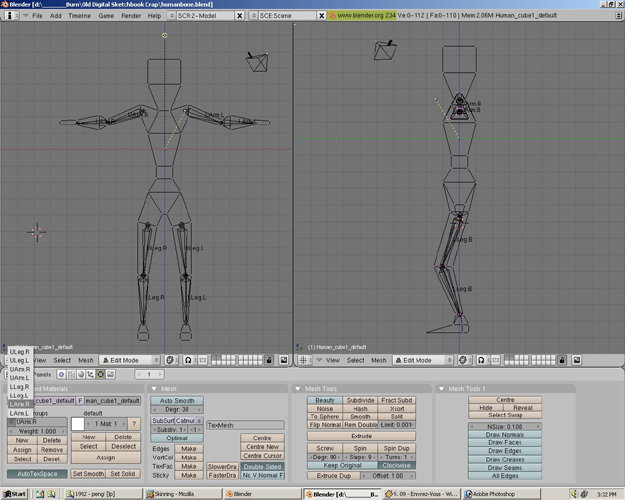Click left viewport vertex select mode icon
Image resolution: width=625 pixels, height=500 pixels.
click(202, 360)
